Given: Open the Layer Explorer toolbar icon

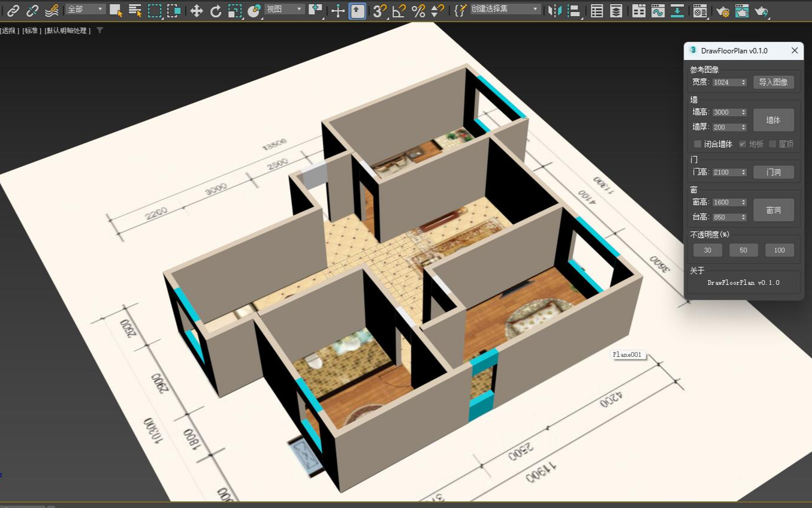Looking at the screenshot, I should point(616,10).
